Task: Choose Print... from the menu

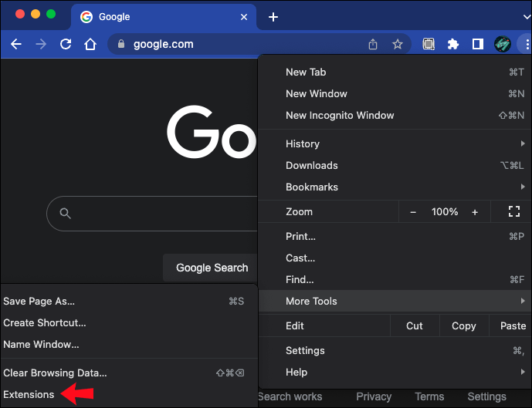Action: [x=395, y=237]
